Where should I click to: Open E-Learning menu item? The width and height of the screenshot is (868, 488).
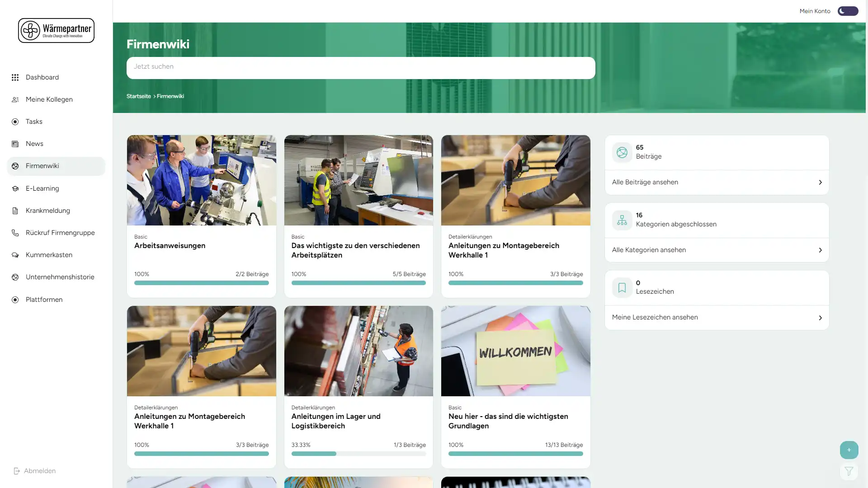pos(56,188)
